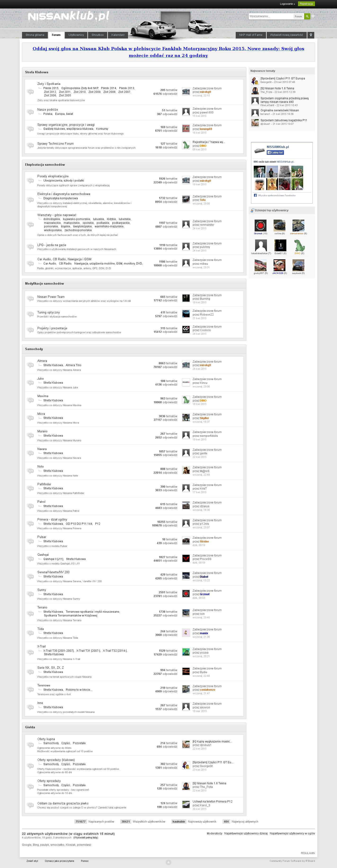Click the forum status icon beside Almera

click(x=30, y=365)
